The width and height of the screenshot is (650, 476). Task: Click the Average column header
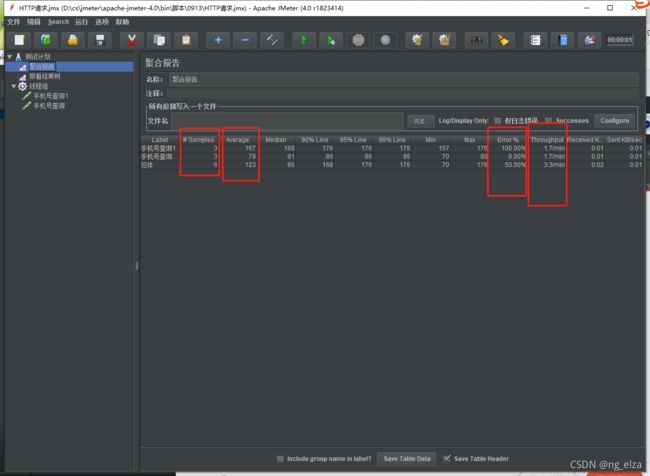pyautogui.click(x=237, y=140)
